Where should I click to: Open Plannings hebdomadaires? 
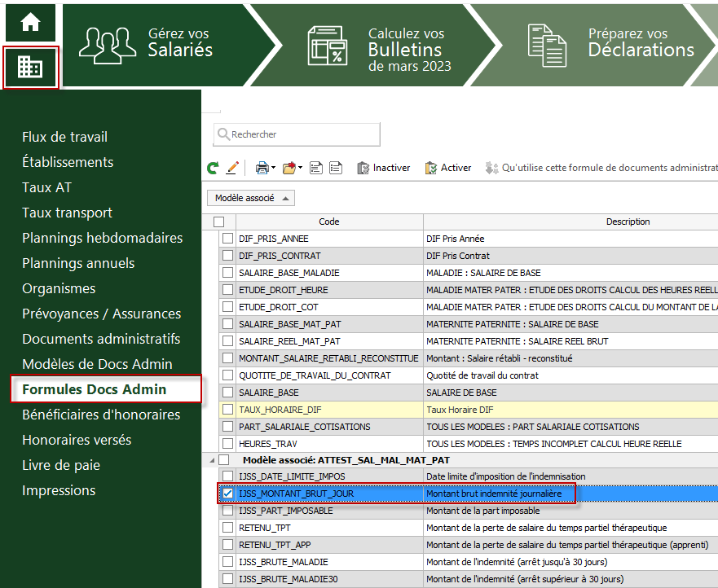click(103, 238)
